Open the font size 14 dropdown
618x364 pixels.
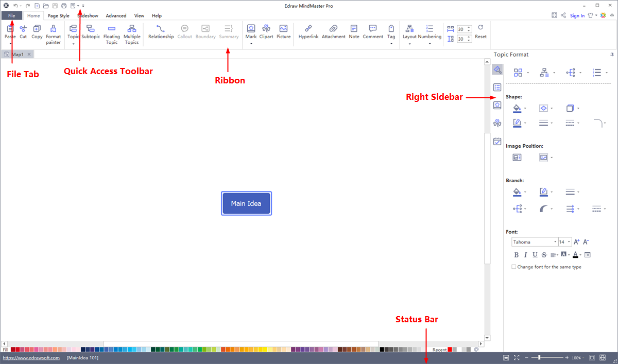tap(569, 242)
